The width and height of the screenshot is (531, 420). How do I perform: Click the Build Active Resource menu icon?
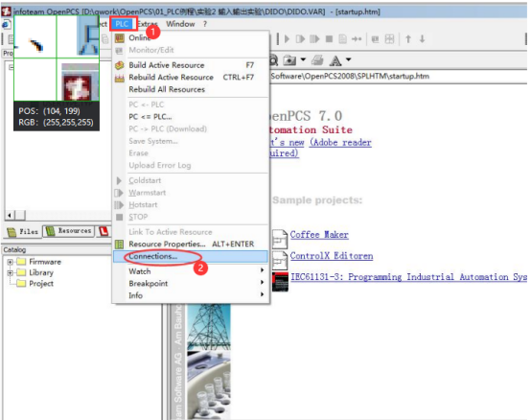tap(120, 65)
